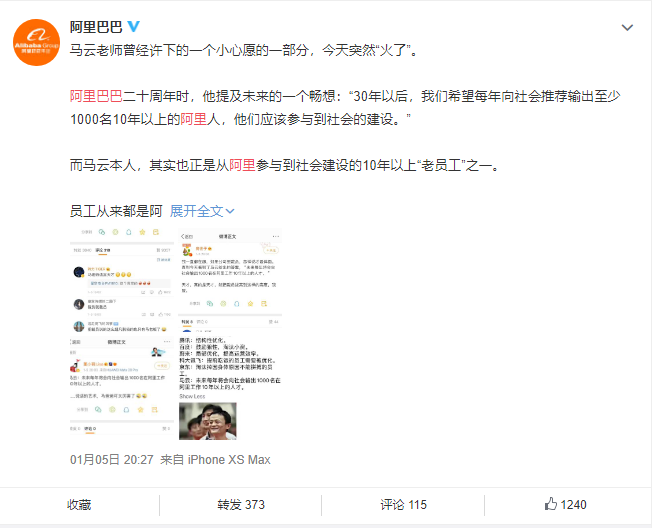The width and height of the screenshot is (652, 528).
Task: Click the red 阿里 keyword after 从
Action: click(242, 165)
